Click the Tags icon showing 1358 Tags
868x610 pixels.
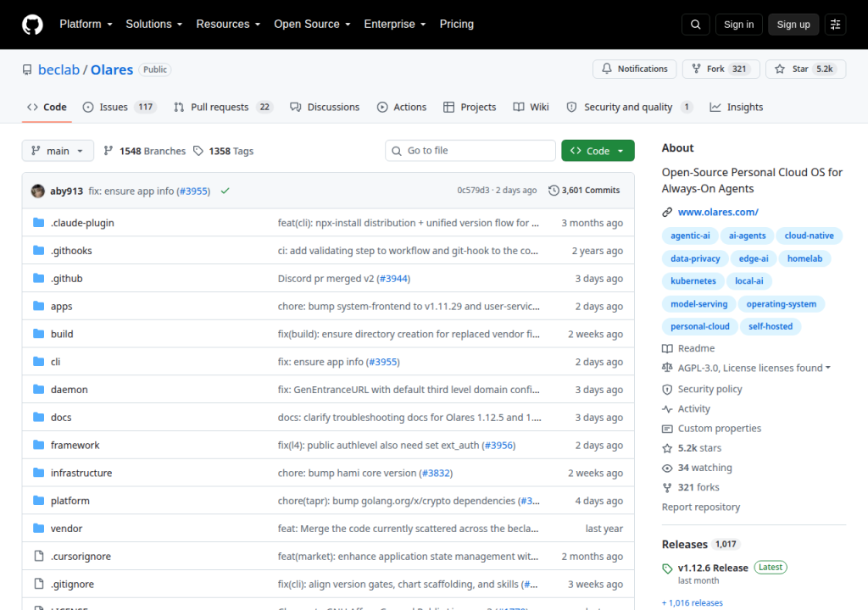click(x=198, y=151)
